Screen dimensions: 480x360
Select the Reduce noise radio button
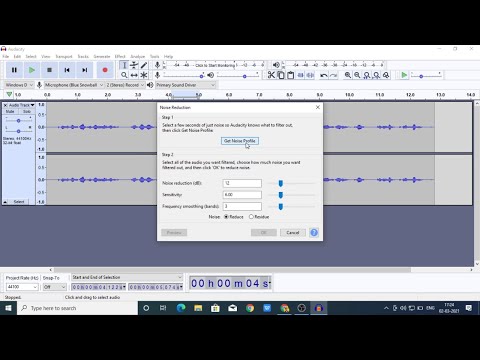point(226,217)
